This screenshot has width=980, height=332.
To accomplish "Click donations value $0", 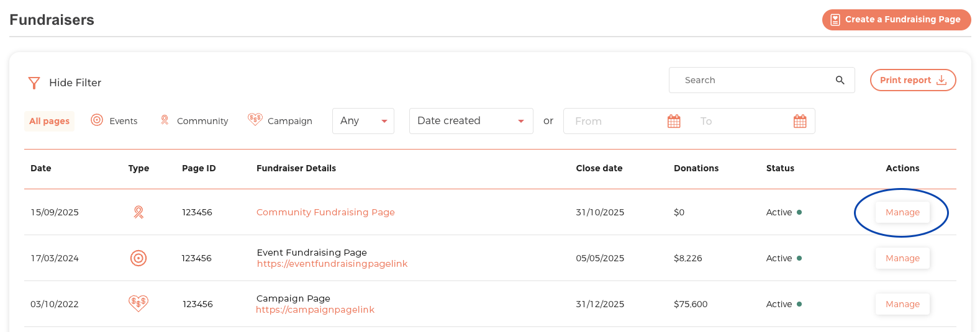I will pyautogui.click(x=679, y=212).
